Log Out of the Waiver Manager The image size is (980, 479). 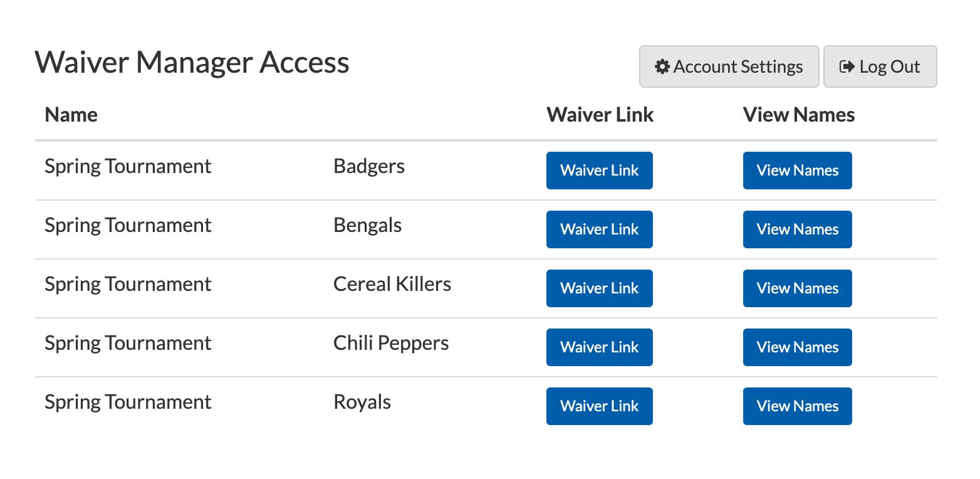880,66
